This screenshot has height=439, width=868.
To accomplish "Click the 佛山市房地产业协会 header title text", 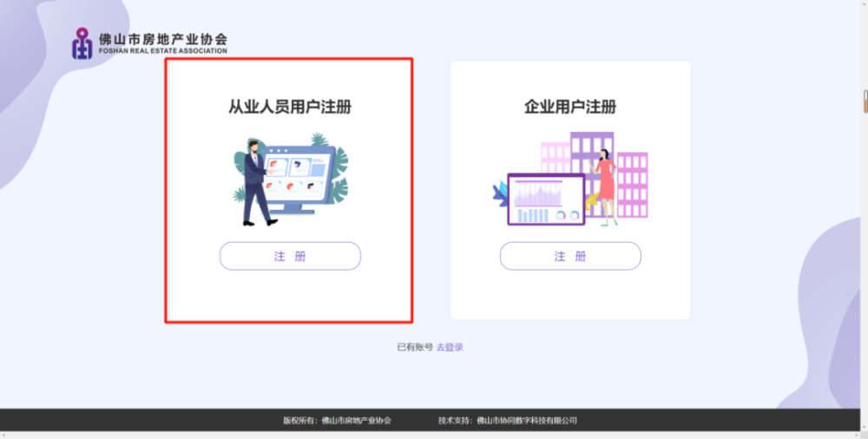I will click(163, 39).
